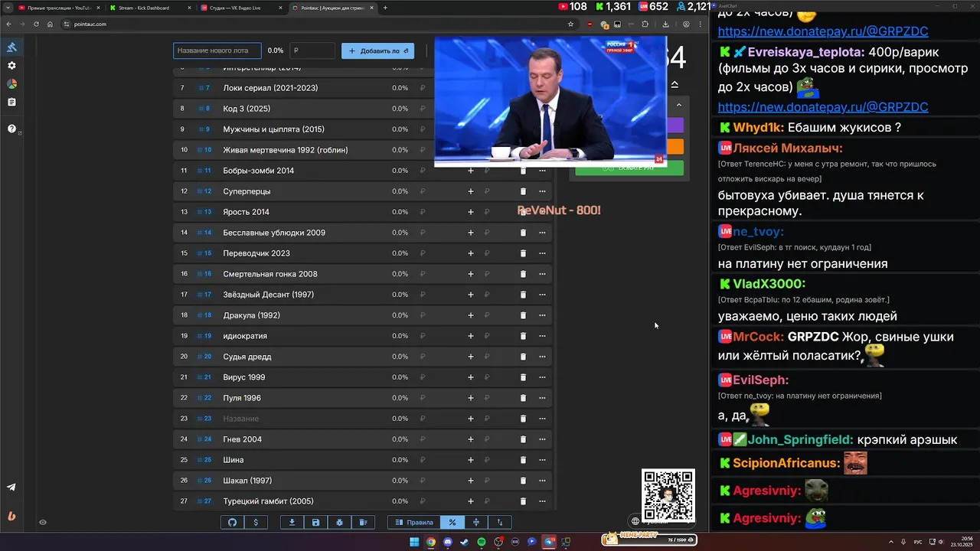The height and width of the screenshot is (551, 980).
Task: Click the Добавить лот button
Action: point(378,51)
